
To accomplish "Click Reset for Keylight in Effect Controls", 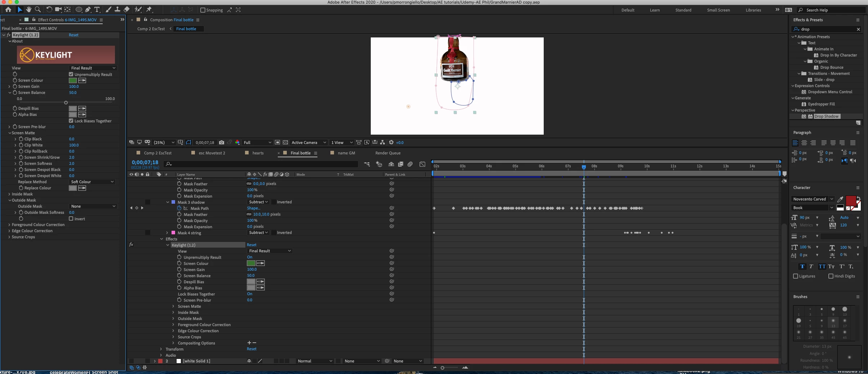I will pos(74,35).
